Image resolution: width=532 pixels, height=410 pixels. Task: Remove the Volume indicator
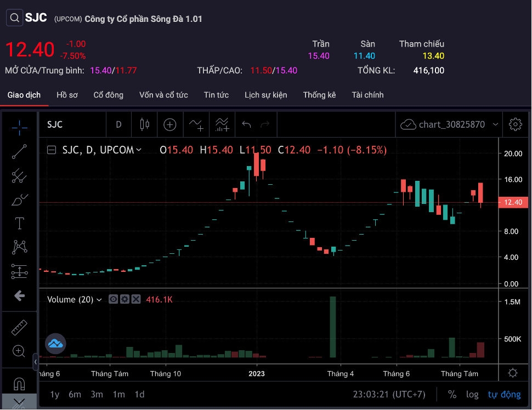136,299
